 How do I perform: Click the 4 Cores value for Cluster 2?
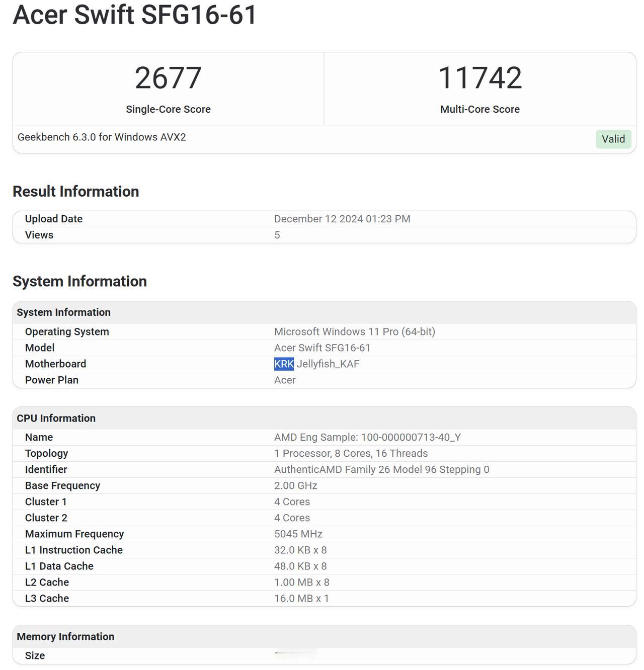[x=292, y=518]
